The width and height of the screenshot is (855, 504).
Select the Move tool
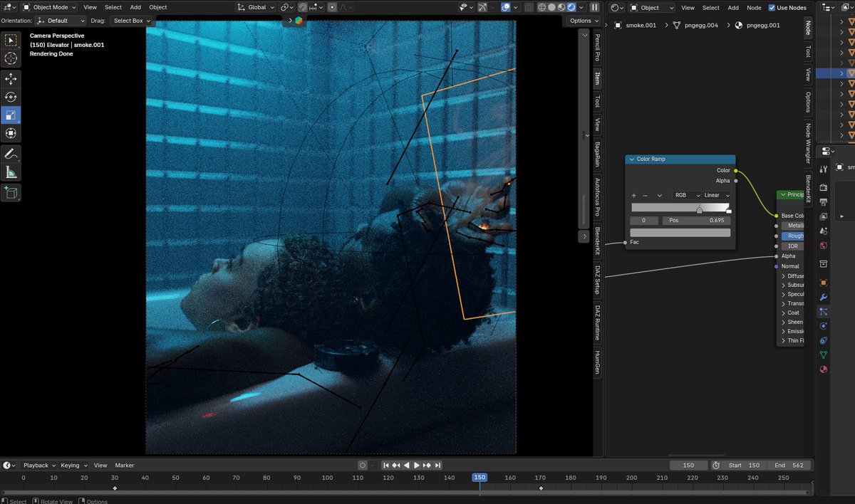click(x=11, y=78)
